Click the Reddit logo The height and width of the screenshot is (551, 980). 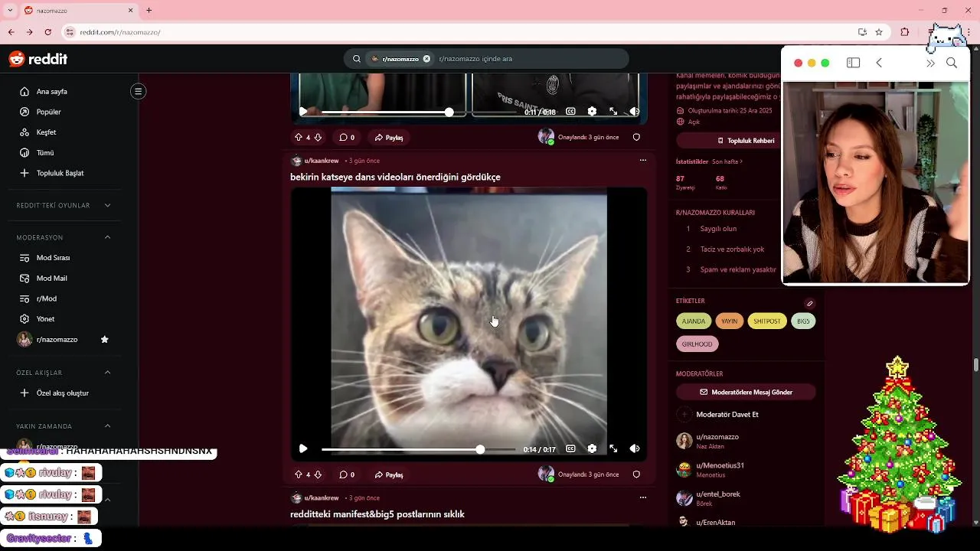pyautogui.click(x=38, y=59)
